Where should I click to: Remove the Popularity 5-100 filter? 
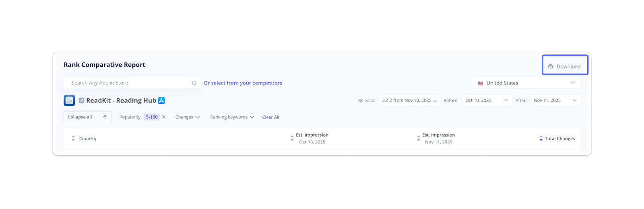(x=164, y=117)
